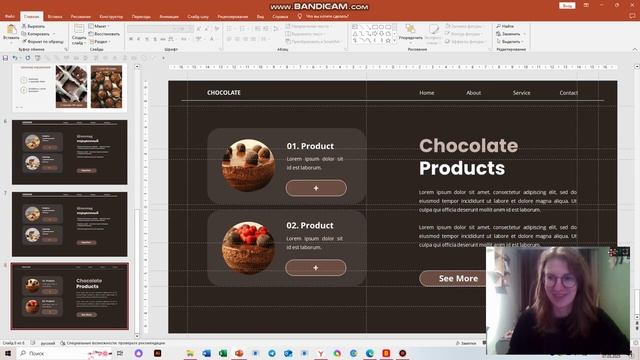The height and width of the screenshot is (360, 640).
Task: Open the Select (Выделить) dropdown
Action: coord(510,42)
